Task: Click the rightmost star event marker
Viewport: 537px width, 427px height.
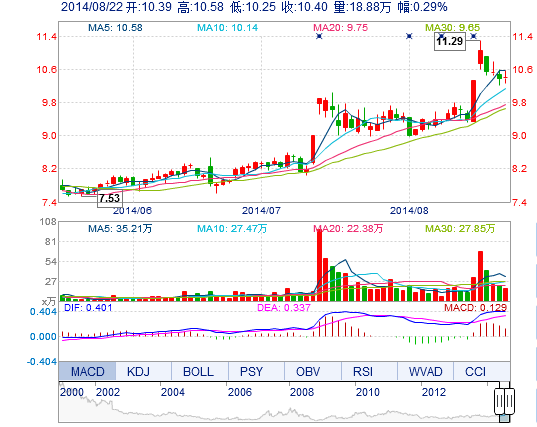Action: tap(474, 36)
